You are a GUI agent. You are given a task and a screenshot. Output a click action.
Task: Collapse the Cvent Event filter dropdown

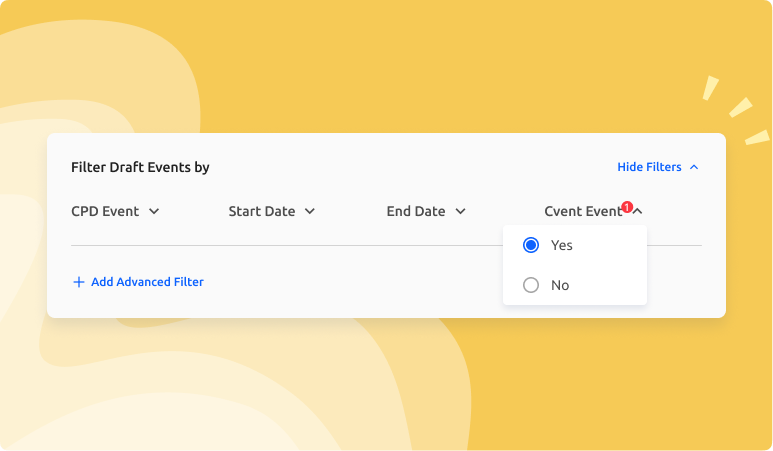pyautogui.click(x=583, y=211)
